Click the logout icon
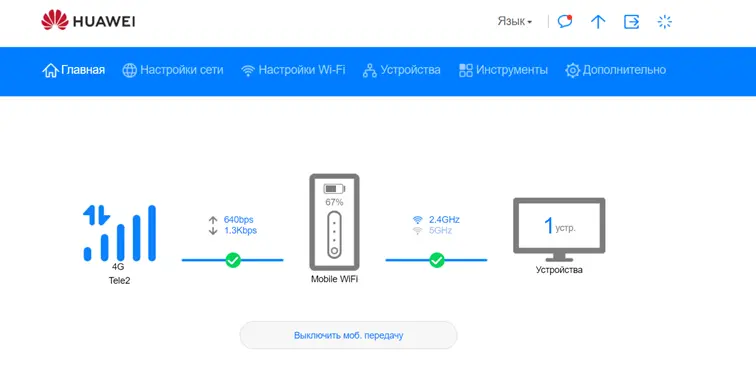Viewport: 756px width, 380px height. point(632,22)
